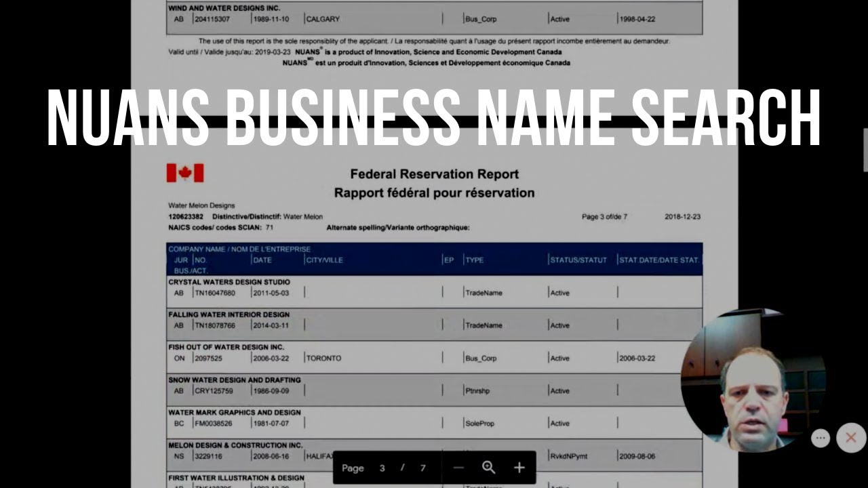
Task: Click the presenter webcam thumbnail
Action: (753, 380)
